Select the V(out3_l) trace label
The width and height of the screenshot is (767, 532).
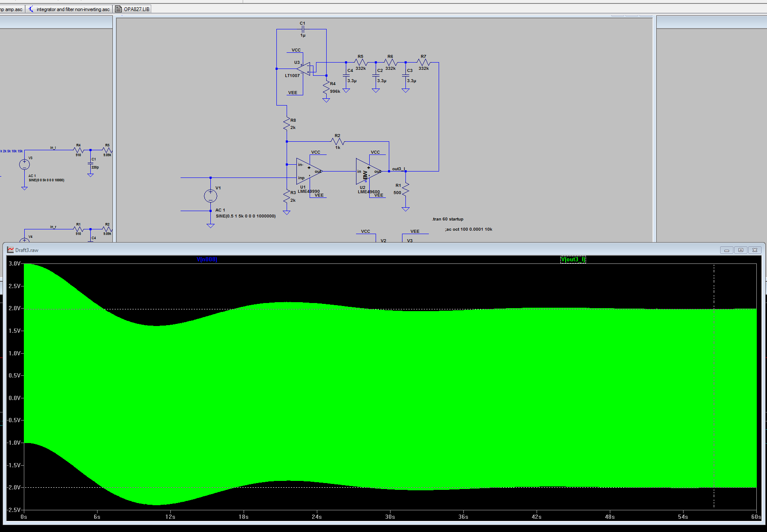point(573,259)
